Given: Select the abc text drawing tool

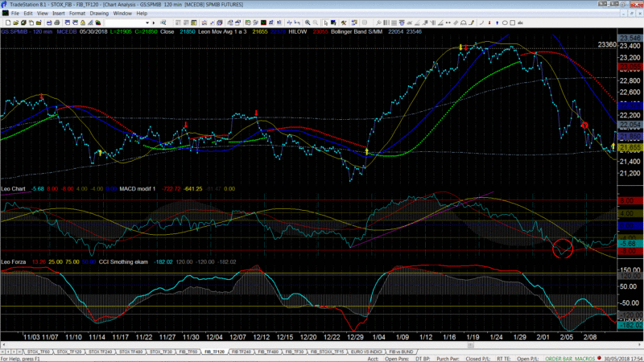Looking at the screenshot, I should point(520,23).
